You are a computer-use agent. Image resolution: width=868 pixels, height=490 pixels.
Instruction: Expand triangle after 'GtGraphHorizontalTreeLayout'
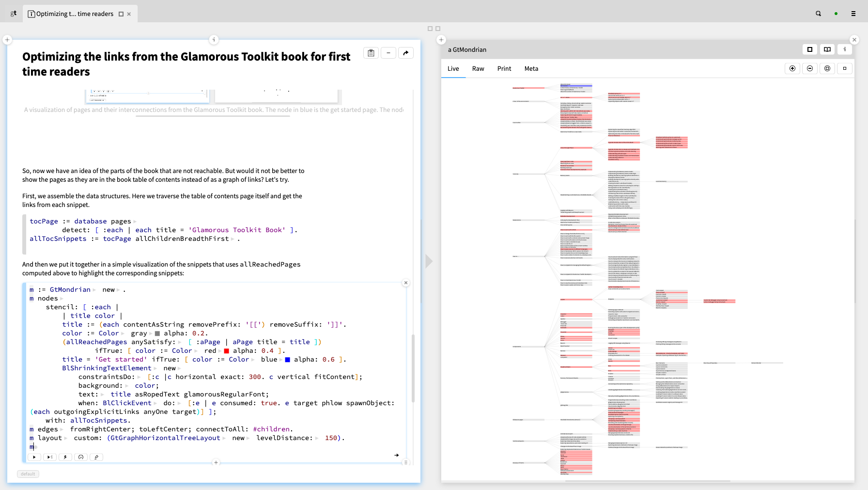(x=224, y=438)
